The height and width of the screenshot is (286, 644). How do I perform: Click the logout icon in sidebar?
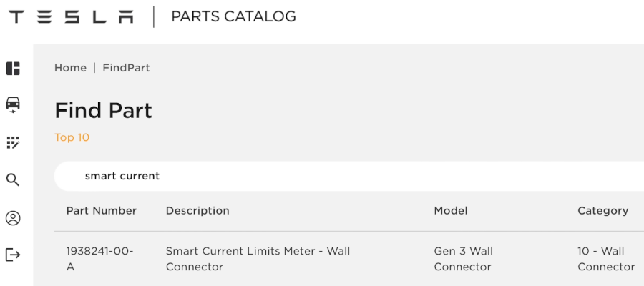[13, 255]
